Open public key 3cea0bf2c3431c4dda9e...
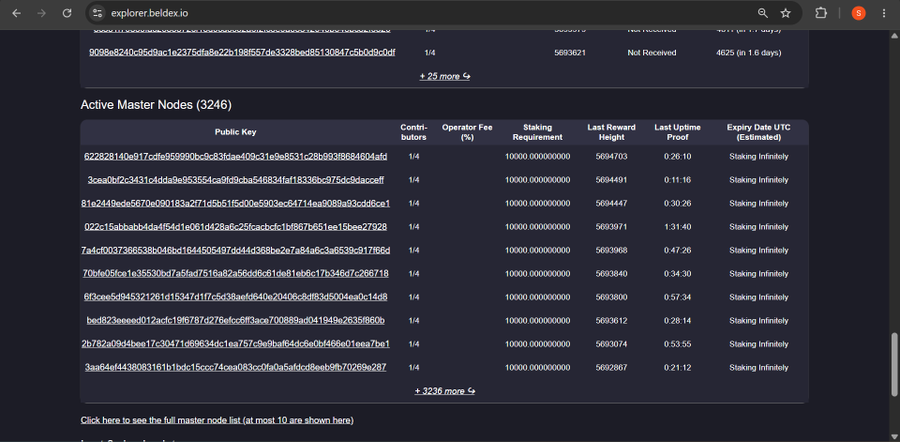 point(235,180)
